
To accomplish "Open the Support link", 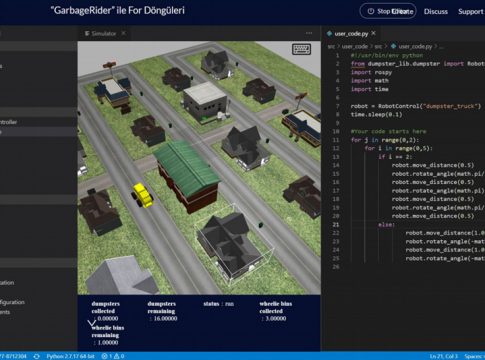I will click(x=471, y=11).
